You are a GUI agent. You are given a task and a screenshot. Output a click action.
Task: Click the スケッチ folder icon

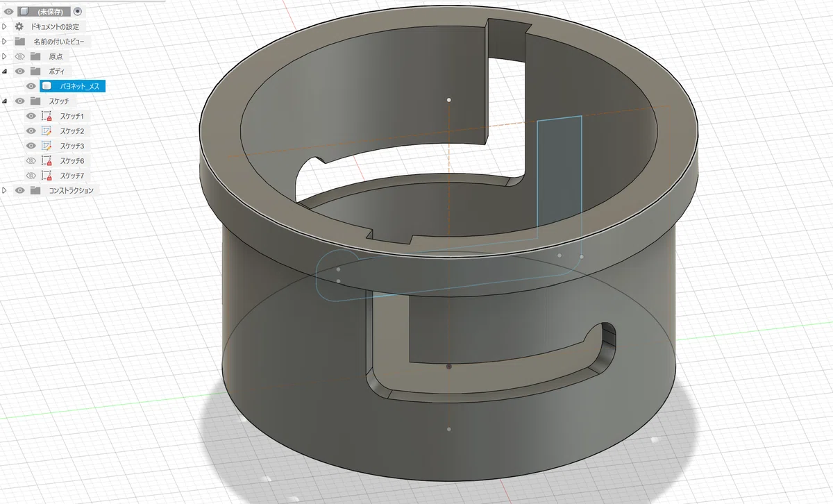(35, 101)
